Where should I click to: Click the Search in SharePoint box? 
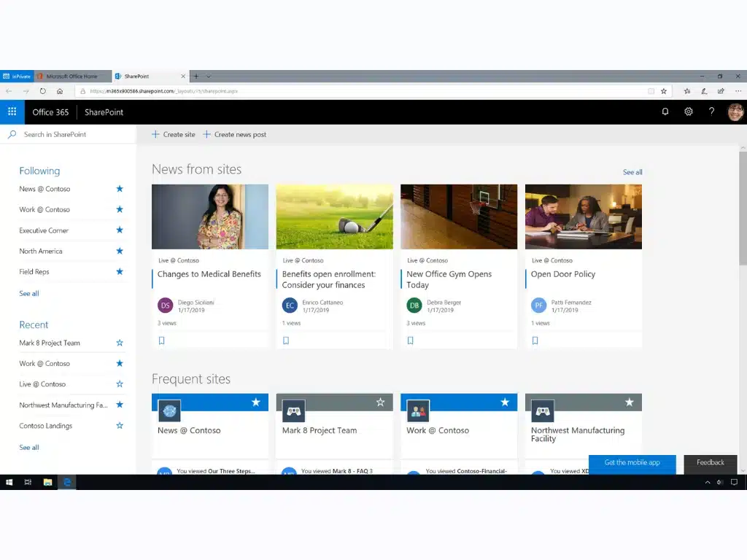click(68, 134)
